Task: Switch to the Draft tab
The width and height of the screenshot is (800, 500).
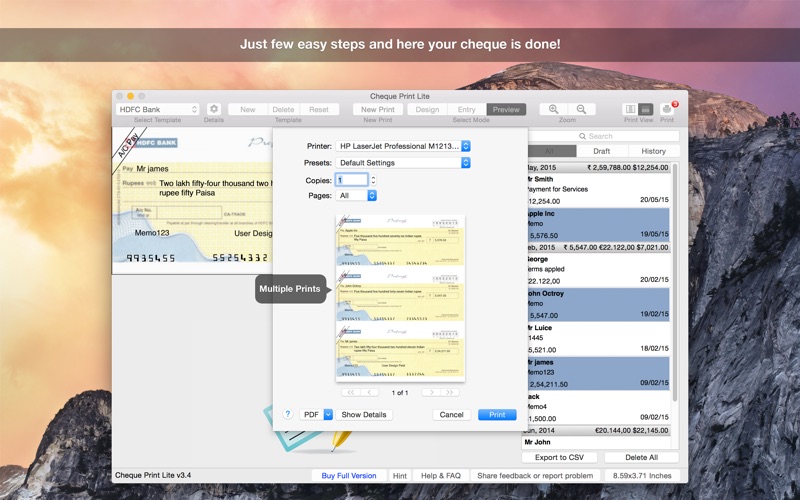Action: click(x=602, y=151)
